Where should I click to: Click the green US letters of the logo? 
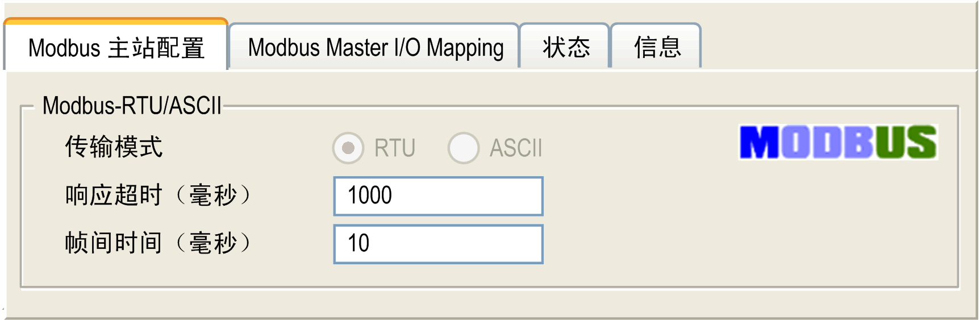[x=906, y=142]
